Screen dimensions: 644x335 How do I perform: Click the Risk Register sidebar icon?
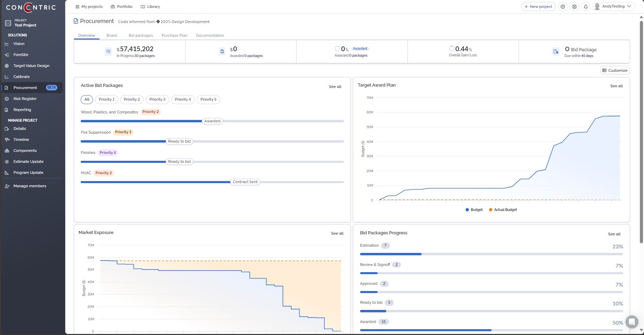point(7,99)
